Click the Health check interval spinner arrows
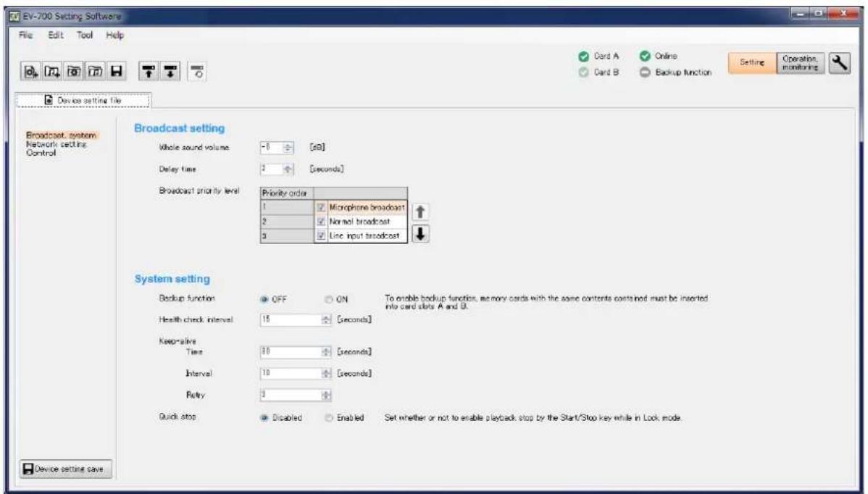Screen dimensions: 868x494 tap(326, 319)
